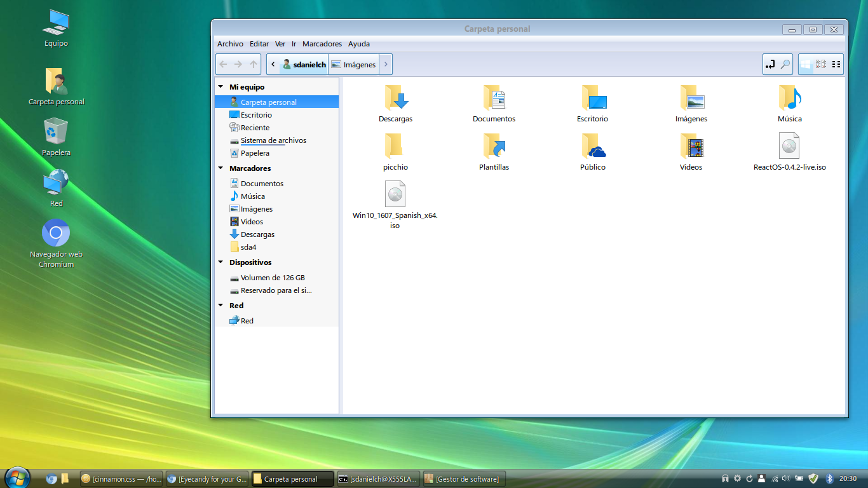Click path bar left scroll chevron

click(x=273, y=64)
